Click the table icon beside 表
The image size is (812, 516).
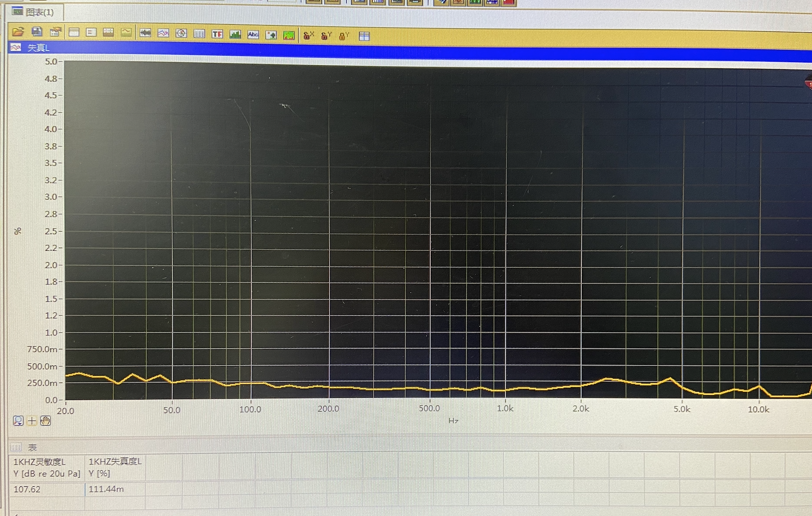[16, 447]
